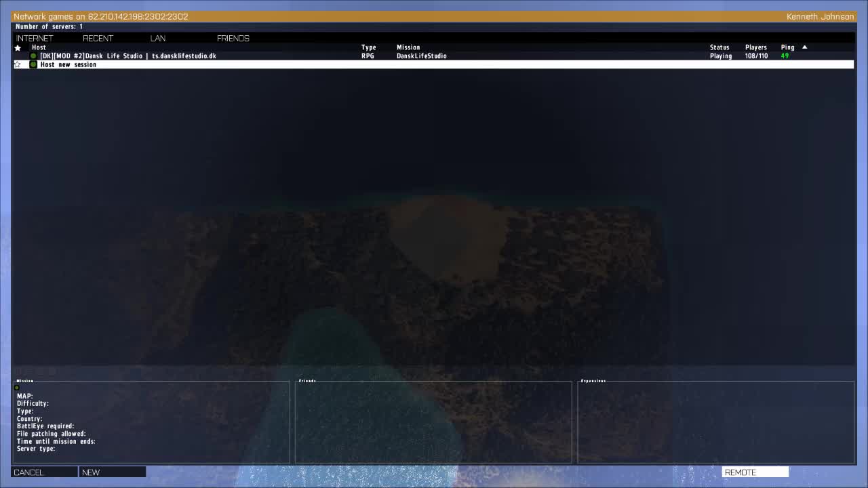Click the Kenneth Johnson player name

(x=820, y=16)
